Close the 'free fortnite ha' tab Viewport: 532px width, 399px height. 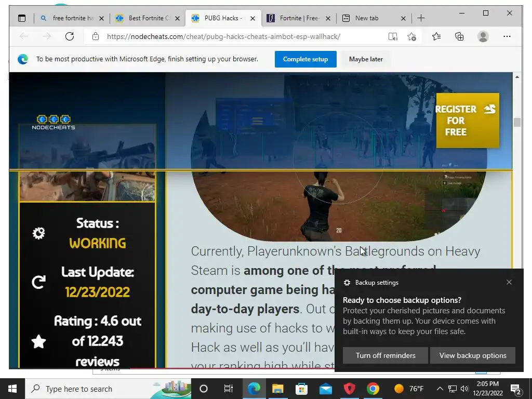pyautogui.click(x=101, y=18)
